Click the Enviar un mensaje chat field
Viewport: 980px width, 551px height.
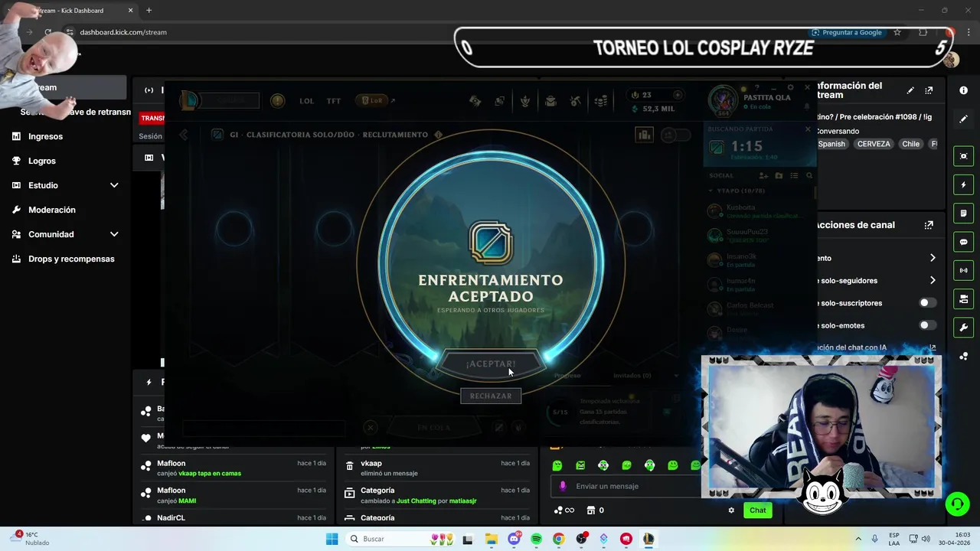click(626, 486)
